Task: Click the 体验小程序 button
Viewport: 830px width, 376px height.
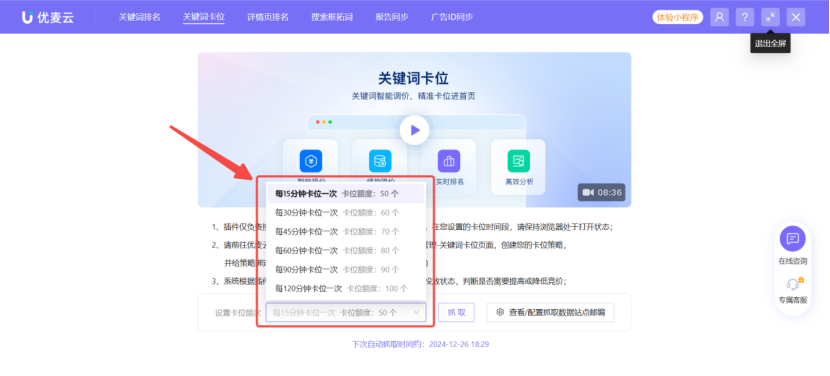Action: pyautogui.click(x=678, y=17)
